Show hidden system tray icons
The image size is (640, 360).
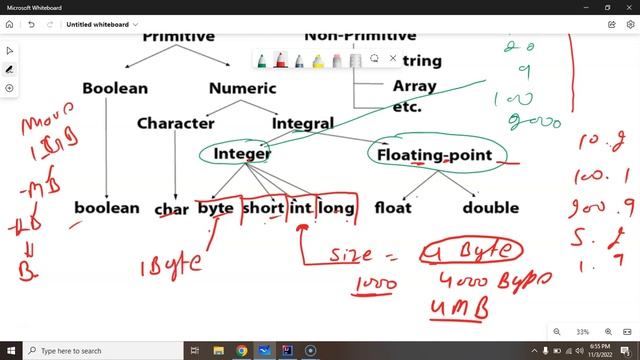click(x=534, y=351)
